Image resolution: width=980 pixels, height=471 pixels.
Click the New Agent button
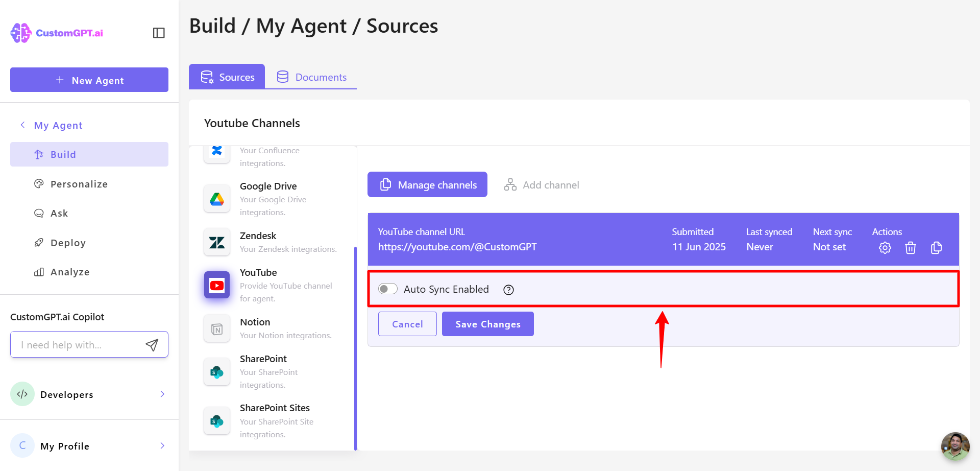[x=89, y=80]
